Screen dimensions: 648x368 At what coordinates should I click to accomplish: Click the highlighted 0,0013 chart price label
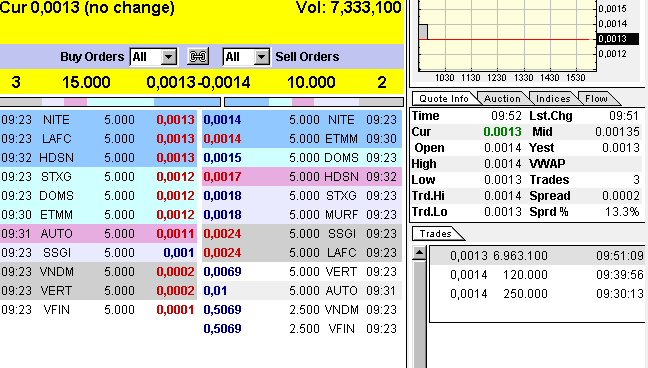(617, 39)
